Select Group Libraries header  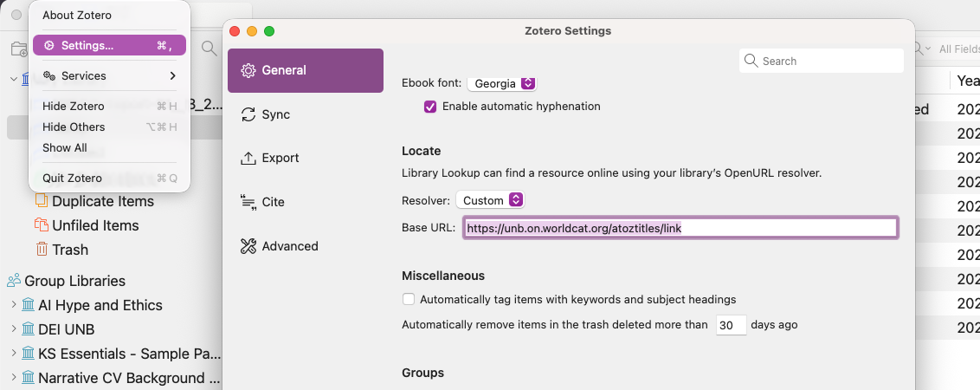[75, 281]
